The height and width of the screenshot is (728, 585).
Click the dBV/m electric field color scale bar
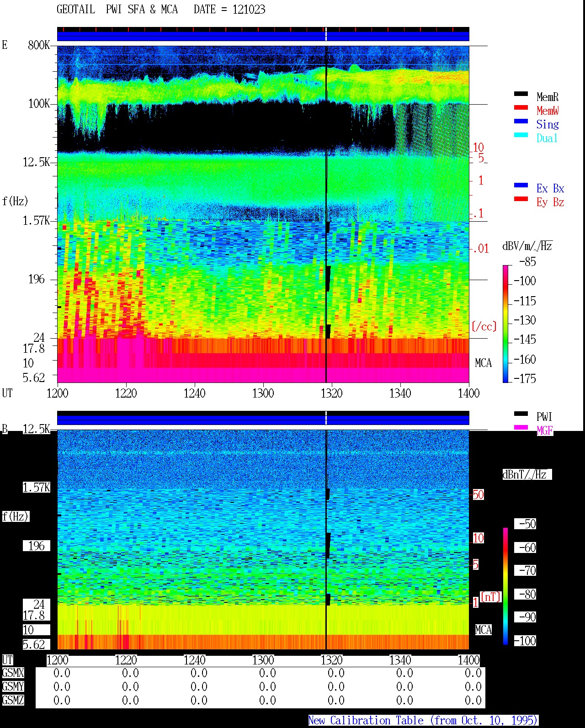(505, 324)
